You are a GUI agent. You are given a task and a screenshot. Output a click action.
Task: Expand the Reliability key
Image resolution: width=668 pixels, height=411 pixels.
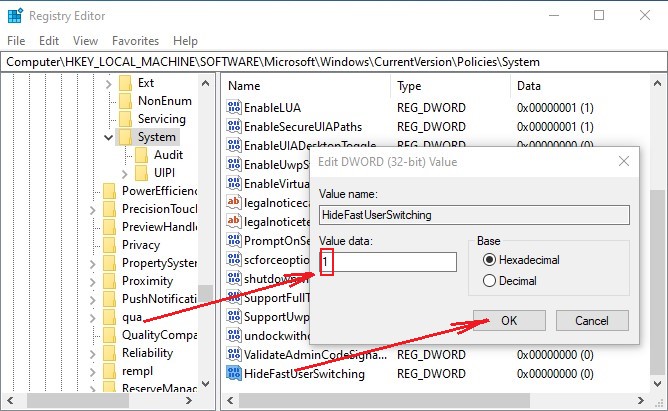coord(92,354)
